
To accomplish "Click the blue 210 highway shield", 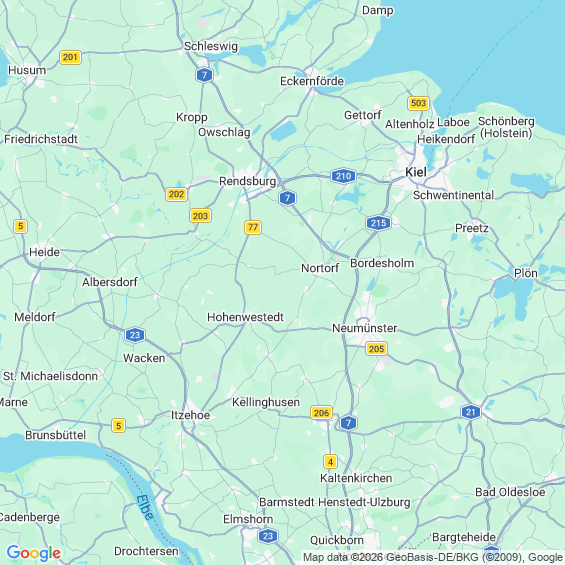I will coord(343,176).
